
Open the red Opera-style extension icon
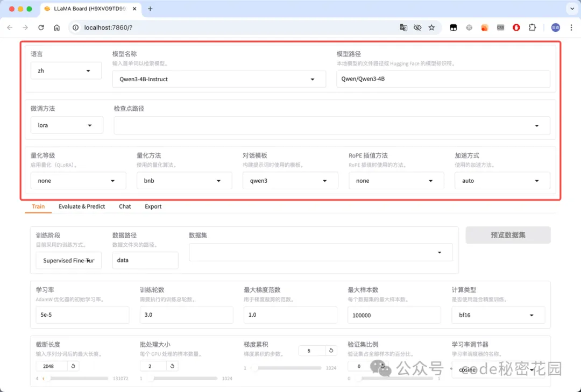pos(516,27)
